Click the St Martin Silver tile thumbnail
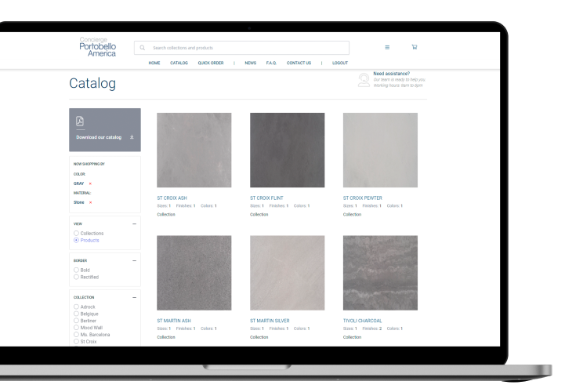This screenshot has width=565, height=392. click(287, 272)
